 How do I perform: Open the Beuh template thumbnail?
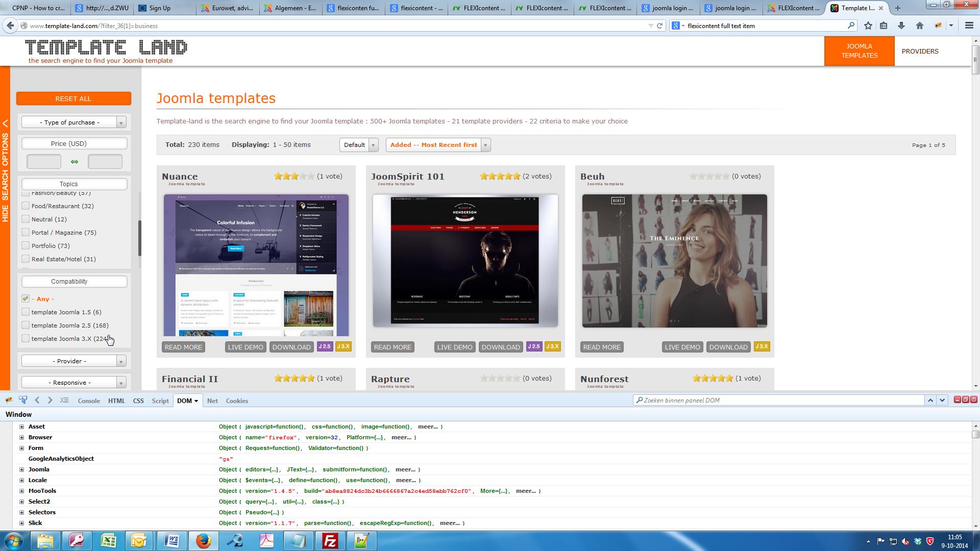coord(674,261)
